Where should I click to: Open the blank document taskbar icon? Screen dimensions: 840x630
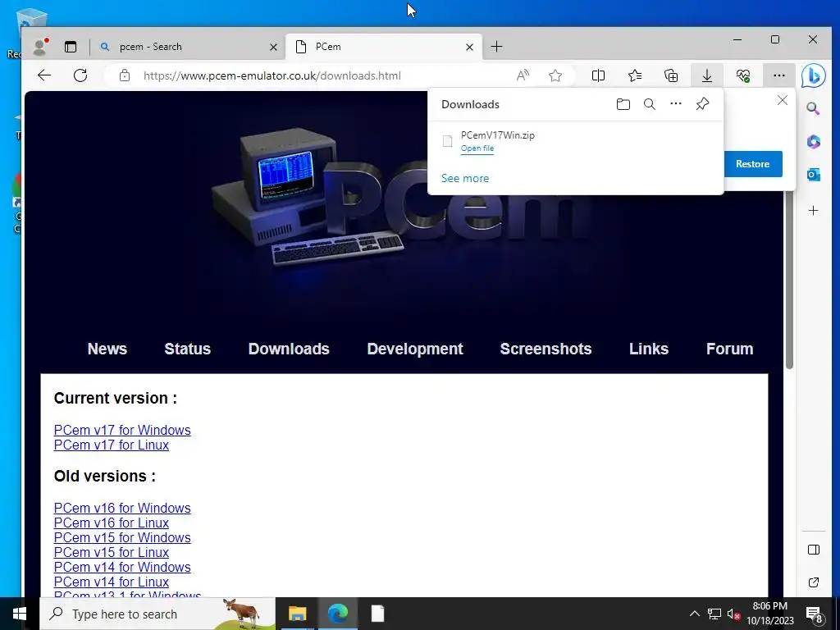coord(377,614)
